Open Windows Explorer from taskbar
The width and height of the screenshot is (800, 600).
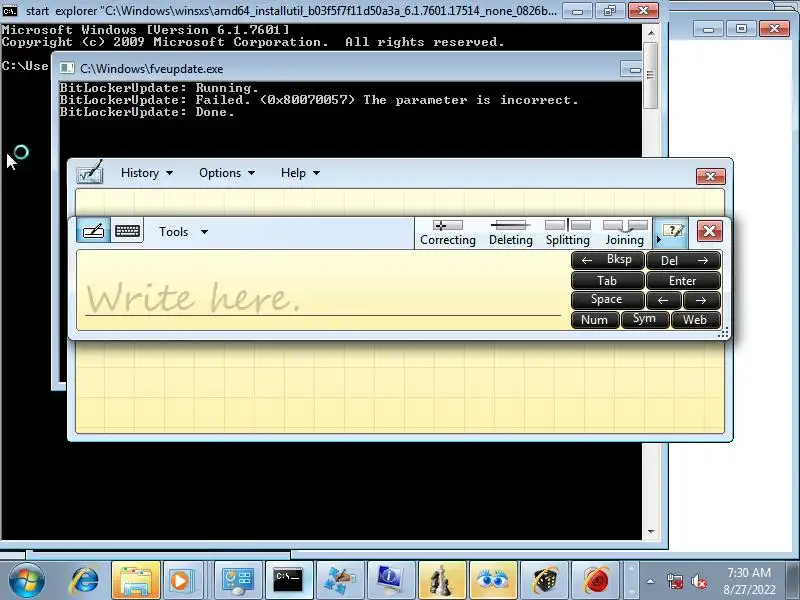(136, 580)
